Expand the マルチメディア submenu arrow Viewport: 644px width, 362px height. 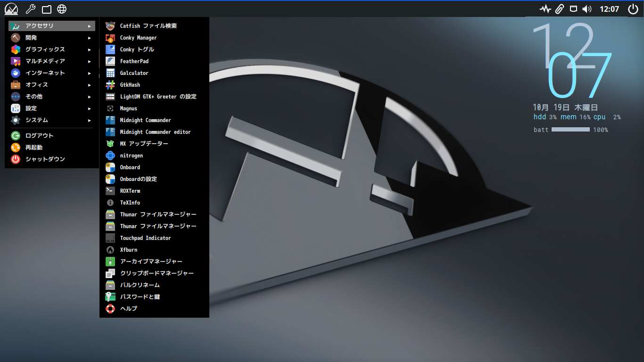pyautogui.click(x=90, y=61)
